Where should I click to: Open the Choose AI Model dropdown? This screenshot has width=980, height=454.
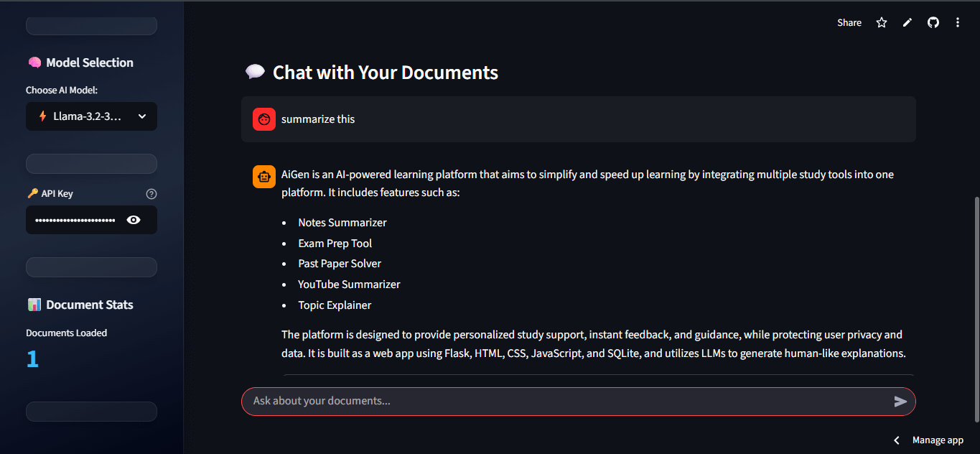tap(91, 116)
